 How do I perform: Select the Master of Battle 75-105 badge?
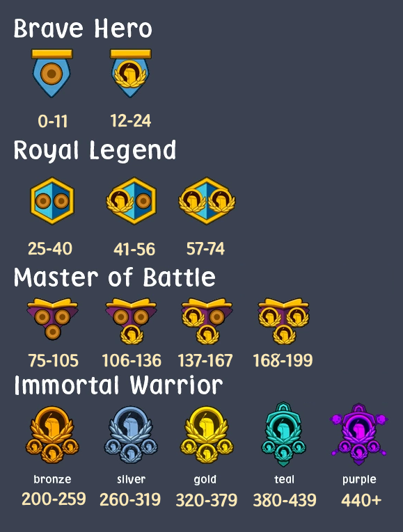coord(52,319)
